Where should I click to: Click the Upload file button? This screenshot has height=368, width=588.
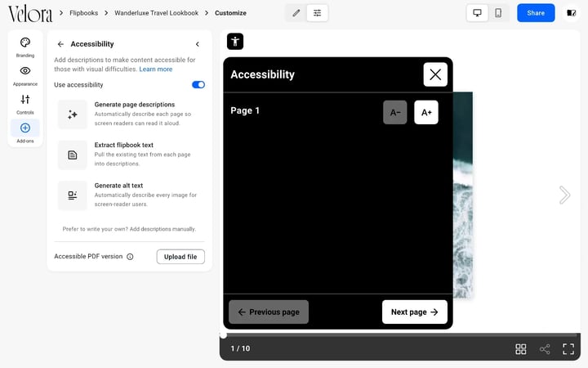(180, 257)
